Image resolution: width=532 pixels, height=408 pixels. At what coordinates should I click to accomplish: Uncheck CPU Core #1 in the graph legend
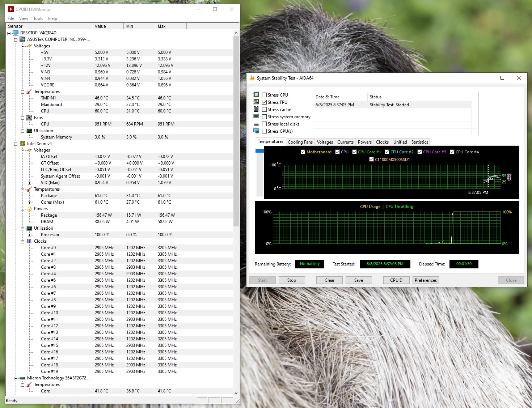tap(355, 152)
